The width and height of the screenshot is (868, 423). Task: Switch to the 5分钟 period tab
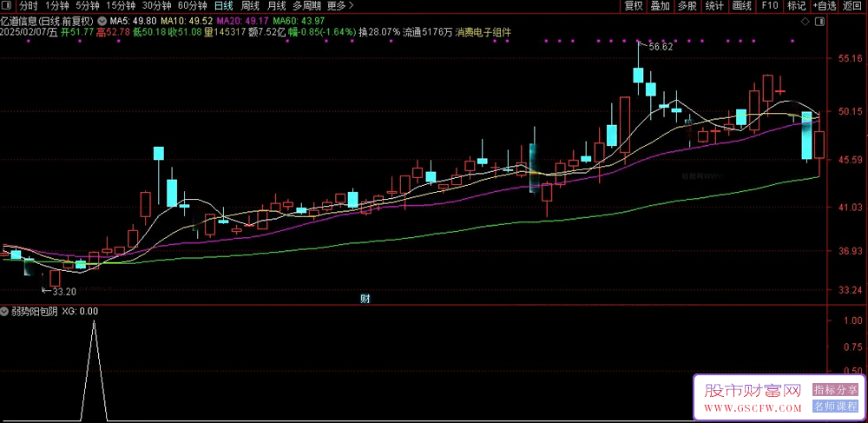point(87,6)
